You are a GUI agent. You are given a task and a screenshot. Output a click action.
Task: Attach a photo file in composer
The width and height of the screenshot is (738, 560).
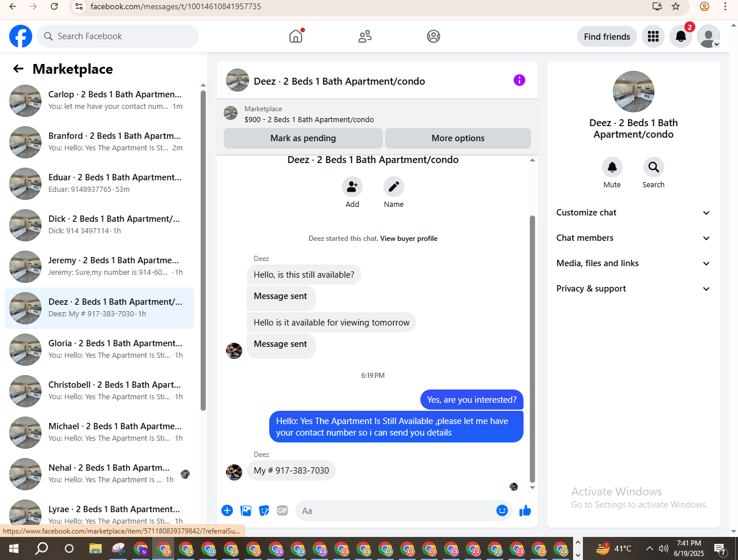(246, 510)
